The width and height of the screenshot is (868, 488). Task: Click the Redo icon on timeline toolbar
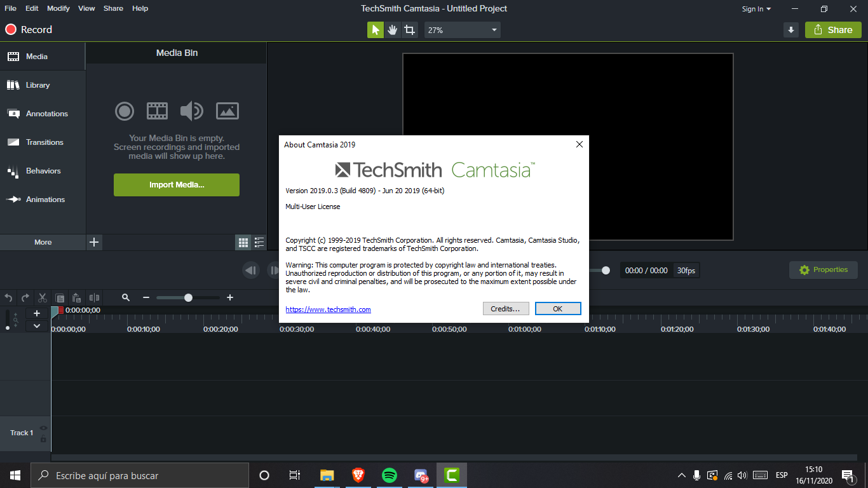pyautogui.click(x=25, y=297)
